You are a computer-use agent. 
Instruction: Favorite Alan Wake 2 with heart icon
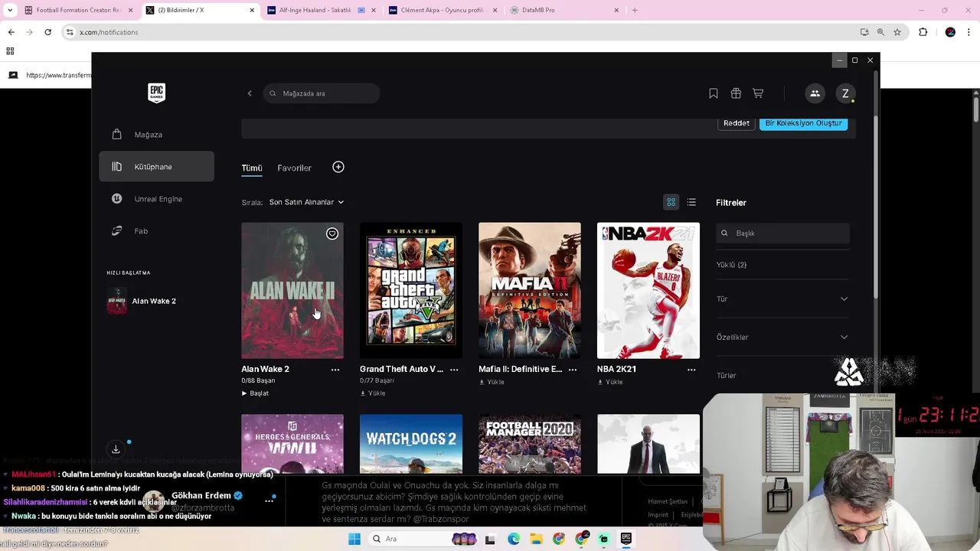coord(332,233)
